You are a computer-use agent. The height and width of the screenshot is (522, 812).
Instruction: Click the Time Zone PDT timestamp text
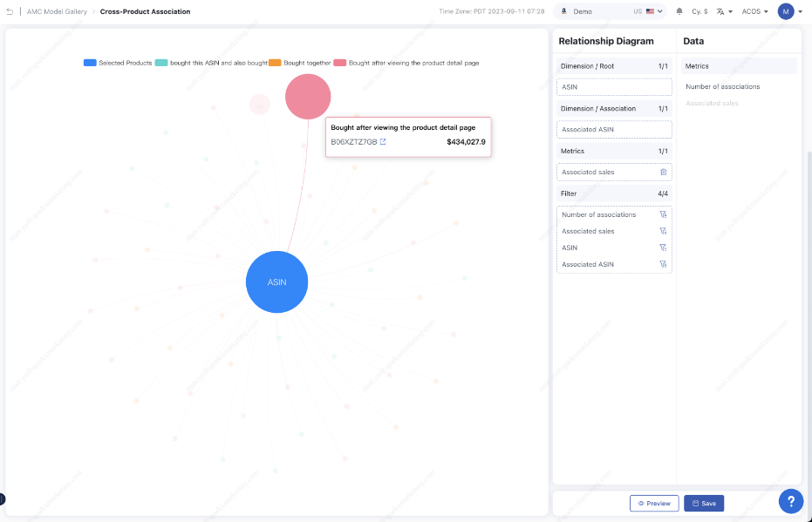pyautogui.click(x=491, y=11)
